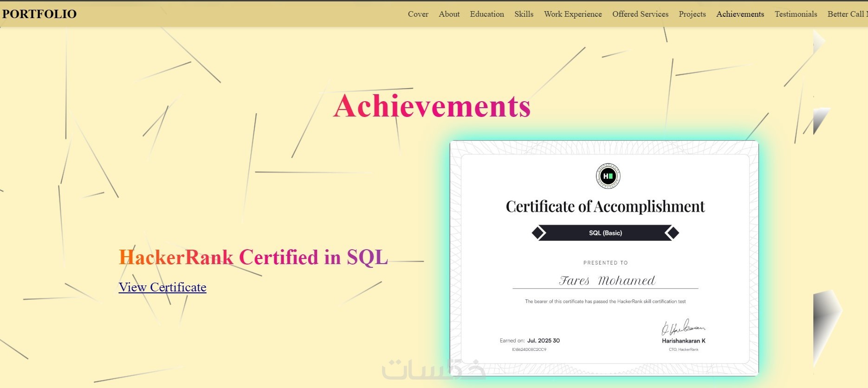Click the PRESENTED TO label

point(606,263)
